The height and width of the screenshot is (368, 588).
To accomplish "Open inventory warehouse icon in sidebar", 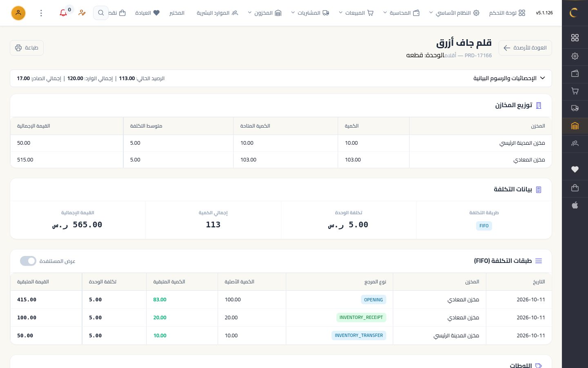I will click(575, 126).
